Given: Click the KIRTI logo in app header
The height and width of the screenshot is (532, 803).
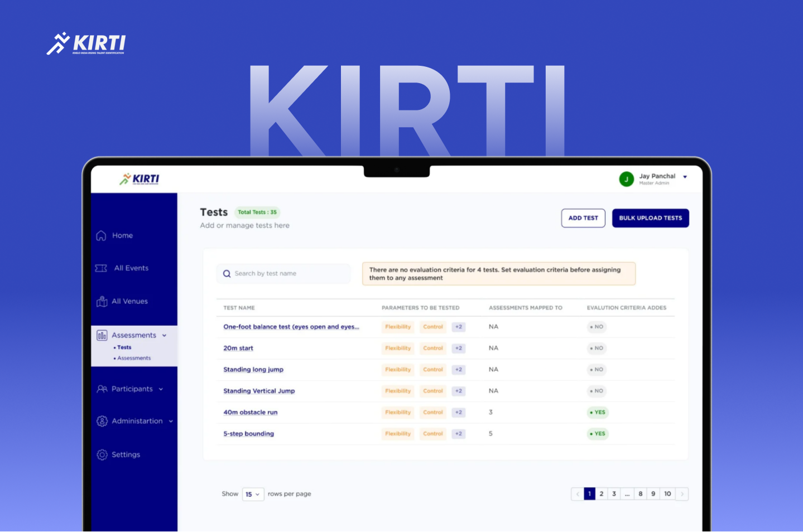Looking at the screenshot, I should tap(140, 179).
